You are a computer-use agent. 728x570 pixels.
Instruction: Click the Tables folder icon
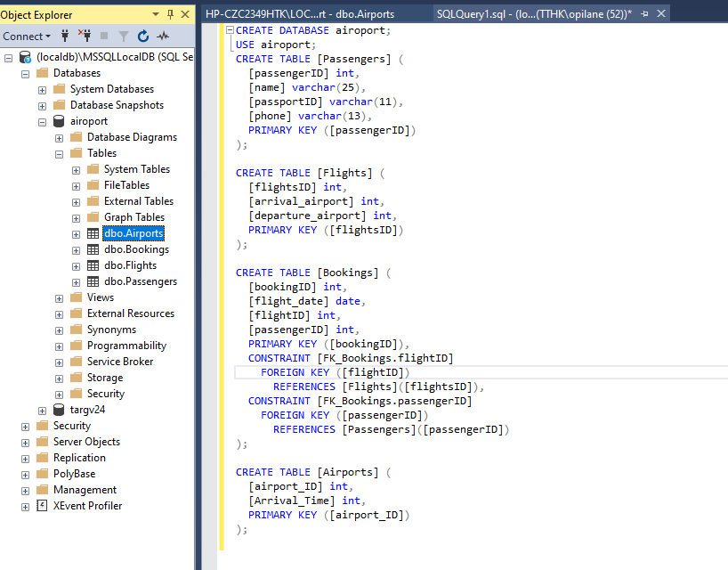coord(77,153)
